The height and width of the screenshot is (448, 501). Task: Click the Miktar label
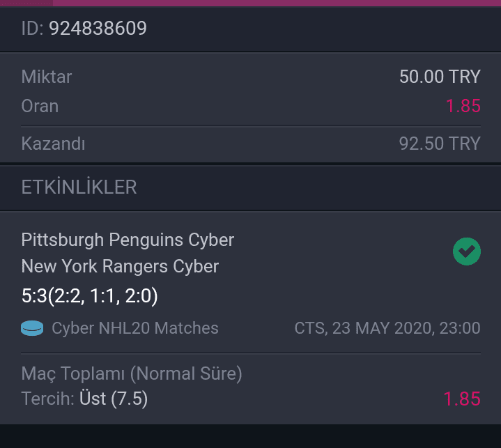pos(47,77)
